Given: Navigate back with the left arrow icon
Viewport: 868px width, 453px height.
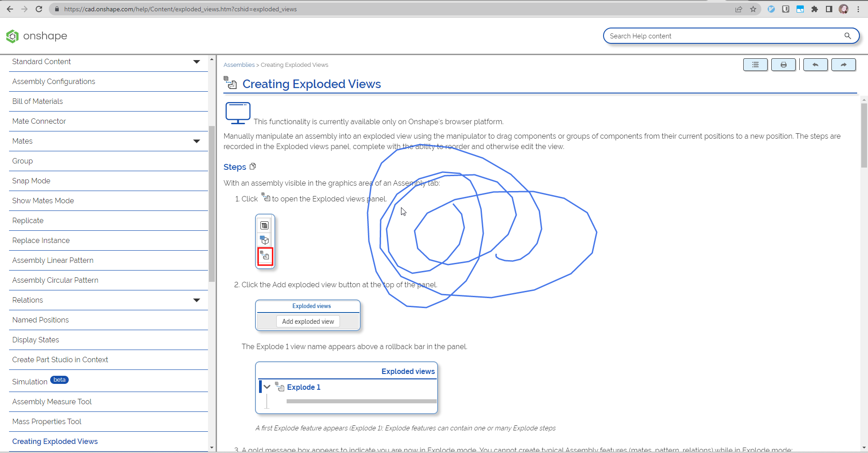Looking at the screenshot, I should [x=815, y=65].
